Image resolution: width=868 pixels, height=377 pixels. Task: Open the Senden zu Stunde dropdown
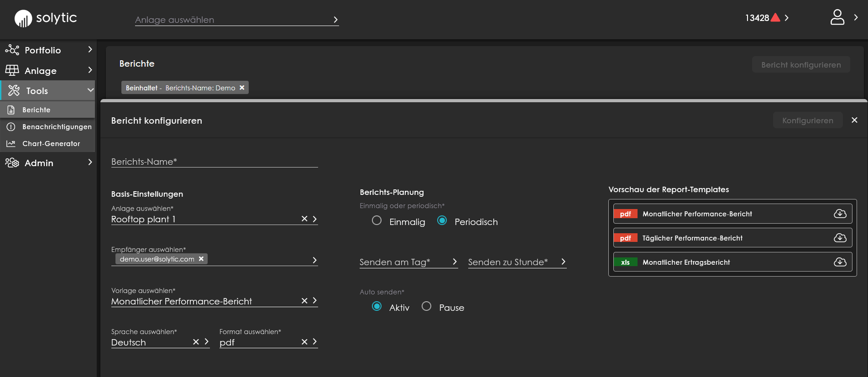pyautogui.click(x=517, y=262)
